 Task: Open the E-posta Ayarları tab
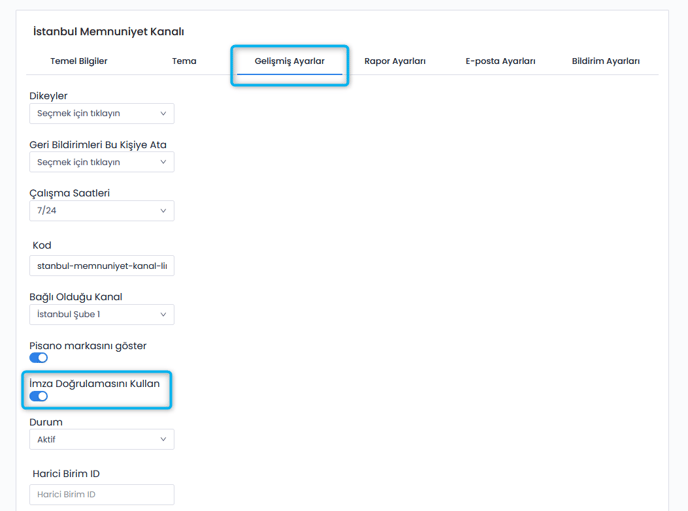500,61
